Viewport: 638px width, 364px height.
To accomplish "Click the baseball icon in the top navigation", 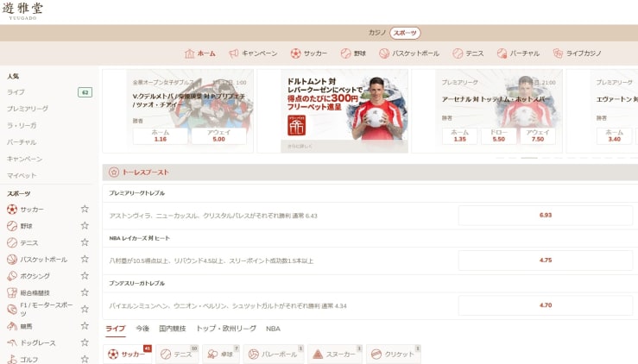I will click(346, 53).
